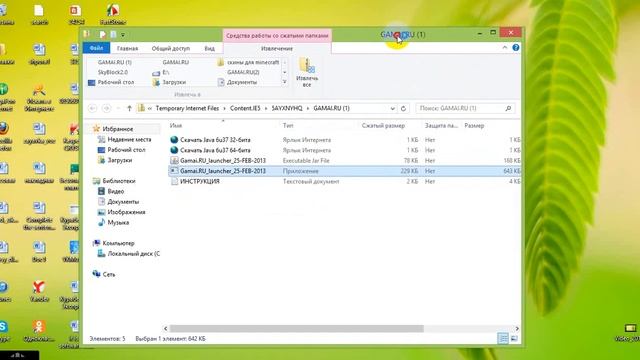Open Недавние места in sidebar
Image resolution: width=640 pixels, height=360 pixels.
(x=129, y=139)
